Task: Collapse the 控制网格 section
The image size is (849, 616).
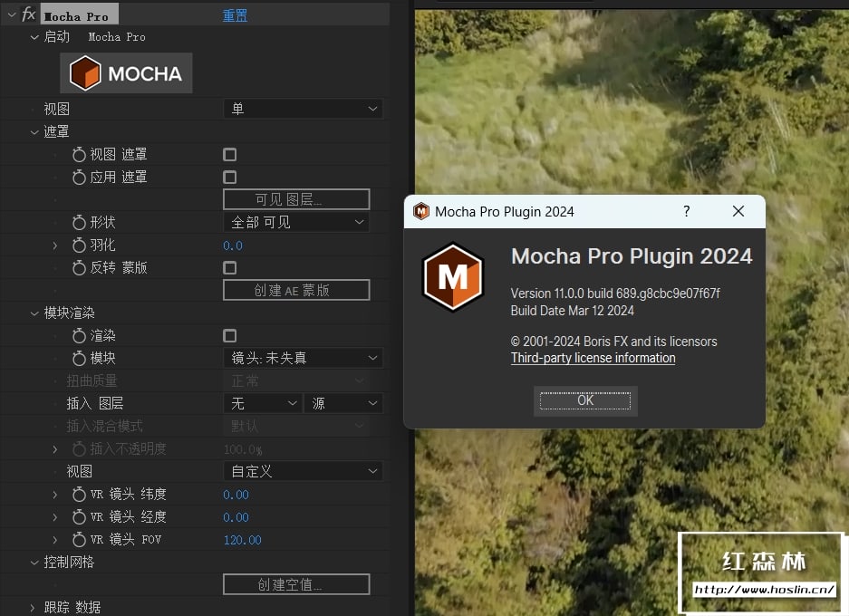Action: tap(34, 563)
